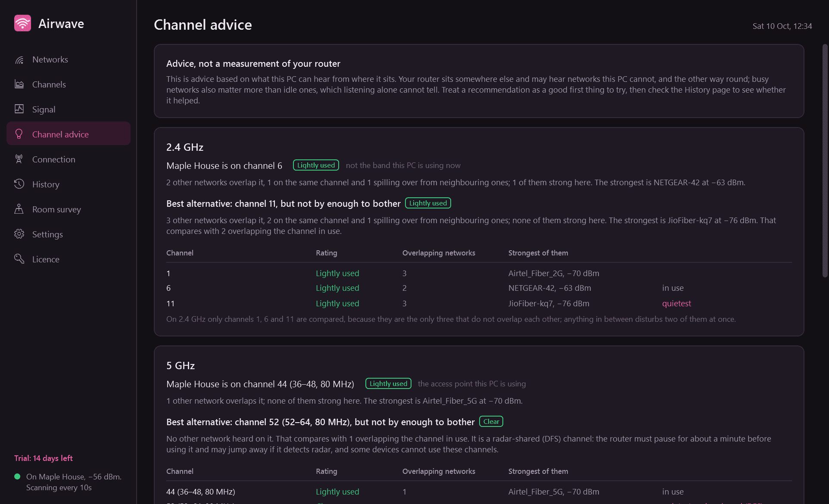Screen dimensions: 829x504
Task: Click the Networks signal icon in sidebar
Action: pyautogui.click(x=19, y=59)
